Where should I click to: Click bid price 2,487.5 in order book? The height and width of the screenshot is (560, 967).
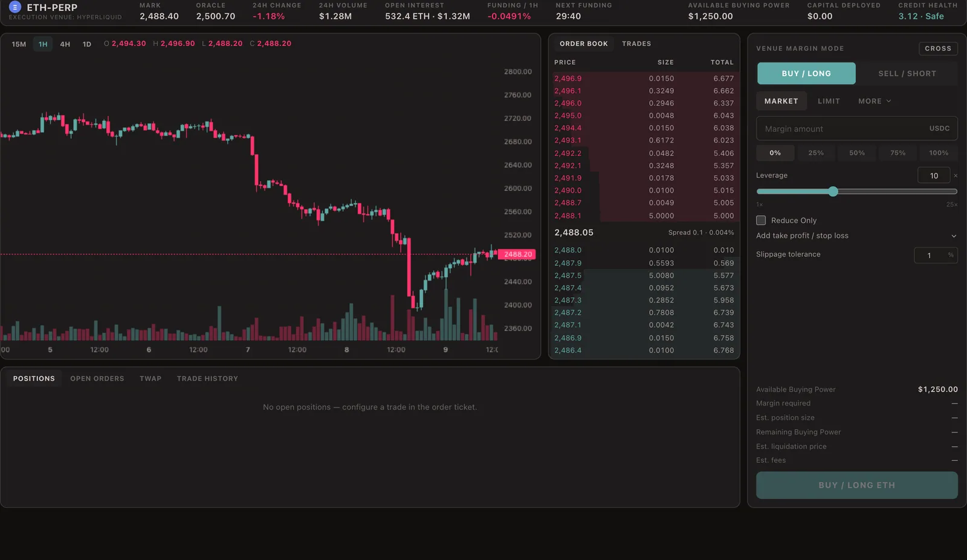568,275
